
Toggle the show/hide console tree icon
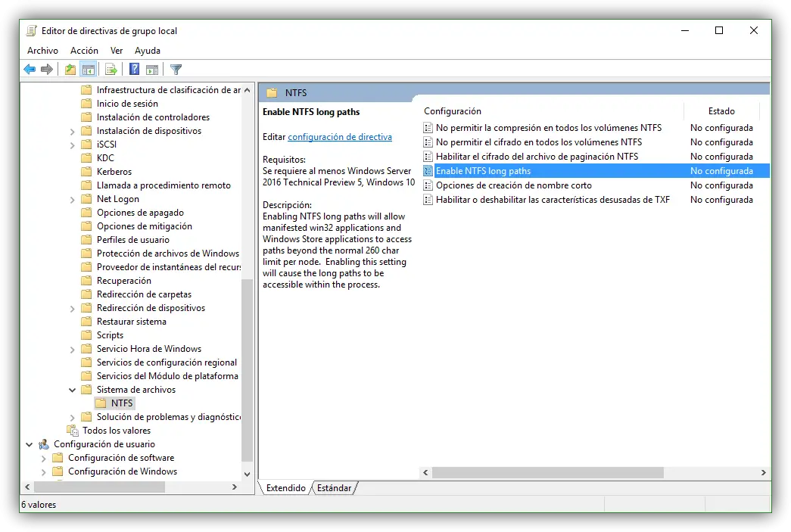point(89,69)
